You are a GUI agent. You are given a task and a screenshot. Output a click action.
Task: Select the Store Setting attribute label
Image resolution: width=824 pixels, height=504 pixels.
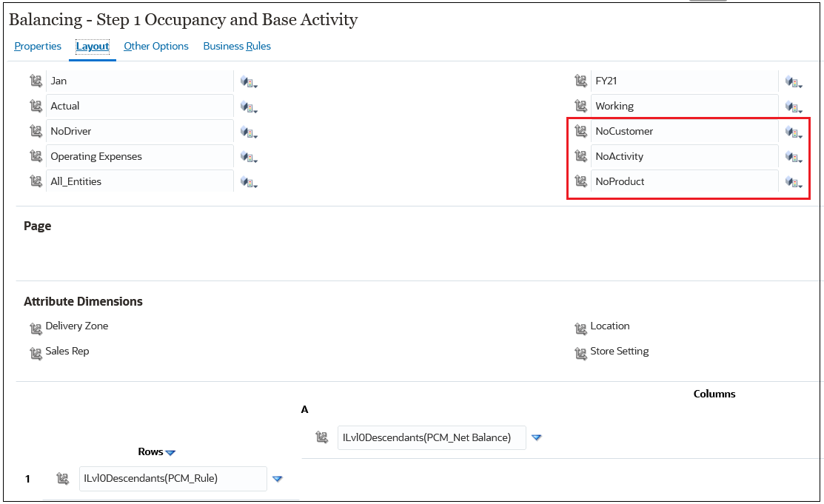(x=620, y=351)
